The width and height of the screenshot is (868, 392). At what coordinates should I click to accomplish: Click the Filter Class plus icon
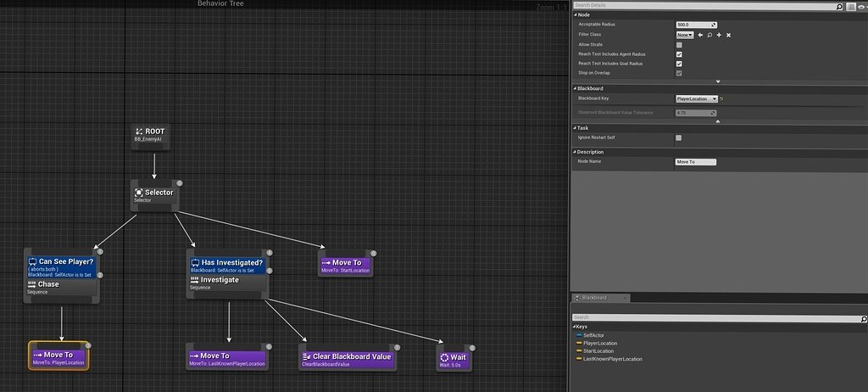pyautogui.click(x=719, y=35)
